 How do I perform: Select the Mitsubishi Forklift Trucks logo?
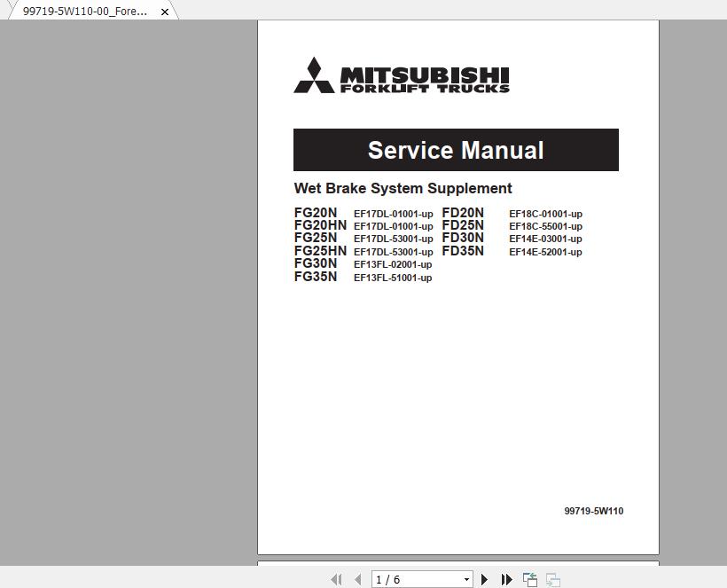click(402, 76)
